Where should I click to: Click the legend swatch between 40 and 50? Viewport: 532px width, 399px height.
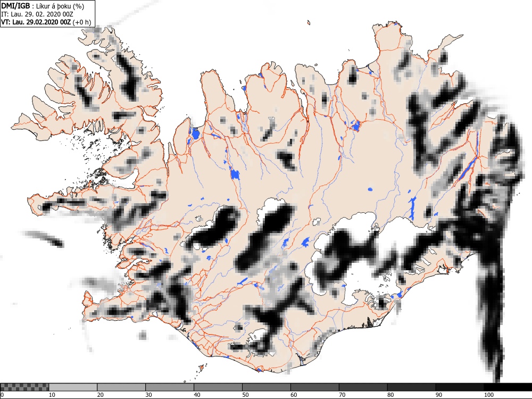click(218, 387)
